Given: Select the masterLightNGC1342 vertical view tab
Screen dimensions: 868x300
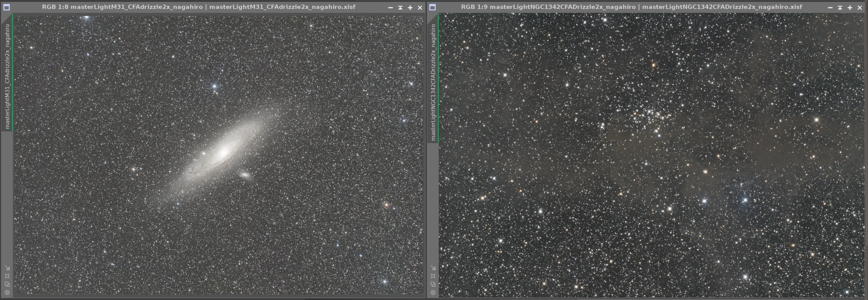Looking at the screenshot, I should (x=433, y=82).
